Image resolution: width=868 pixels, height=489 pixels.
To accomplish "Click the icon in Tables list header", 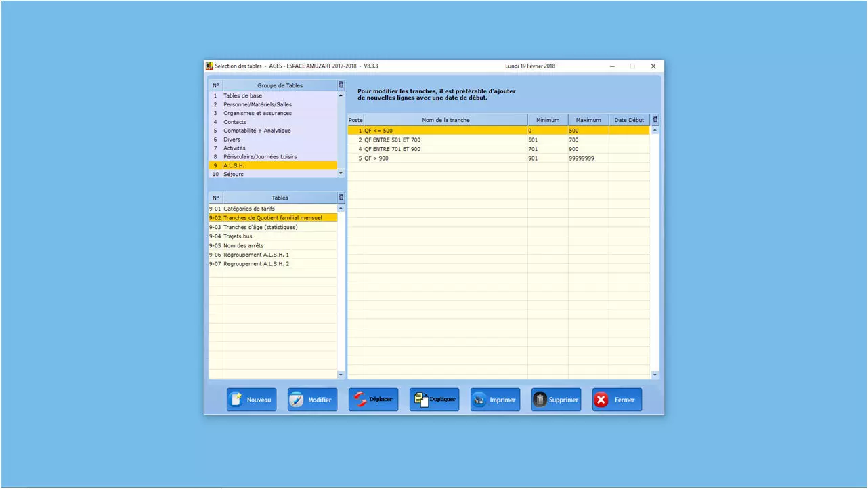I will click(341, 198).
